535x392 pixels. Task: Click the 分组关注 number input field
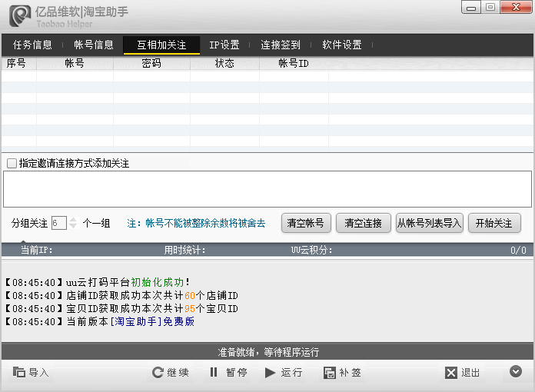[x=59, y=223]
